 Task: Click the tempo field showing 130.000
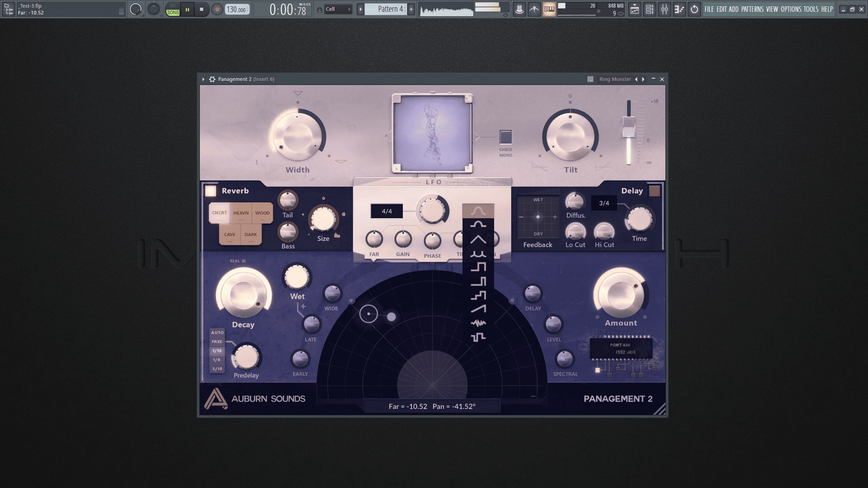237,9
